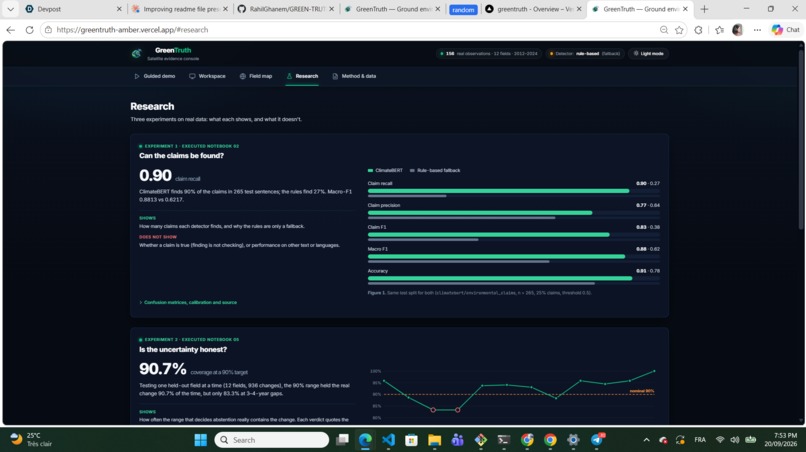
Task: Open browser Settings and more menu
Action: point(757,30)
